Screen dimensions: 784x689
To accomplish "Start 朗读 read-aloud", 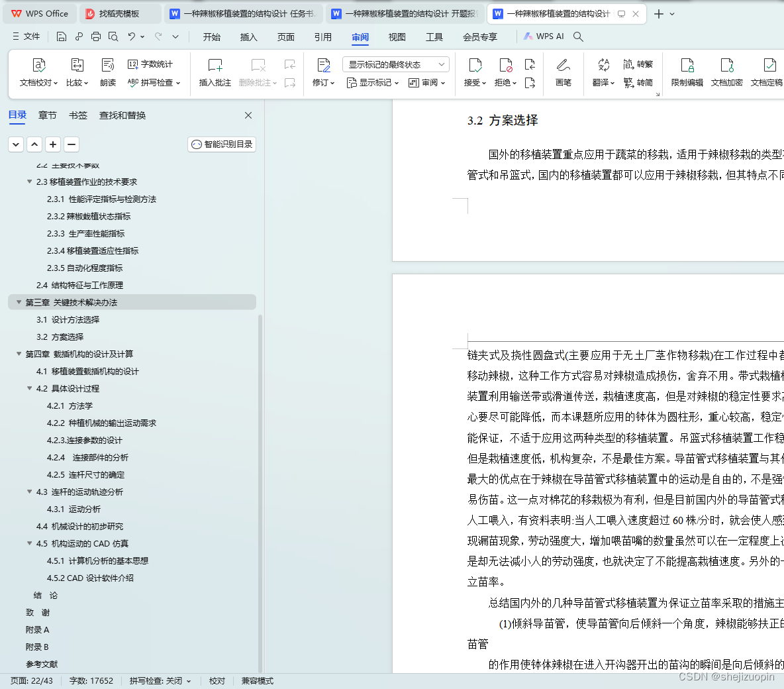I will pyautogui.click(x=108, y=73).
